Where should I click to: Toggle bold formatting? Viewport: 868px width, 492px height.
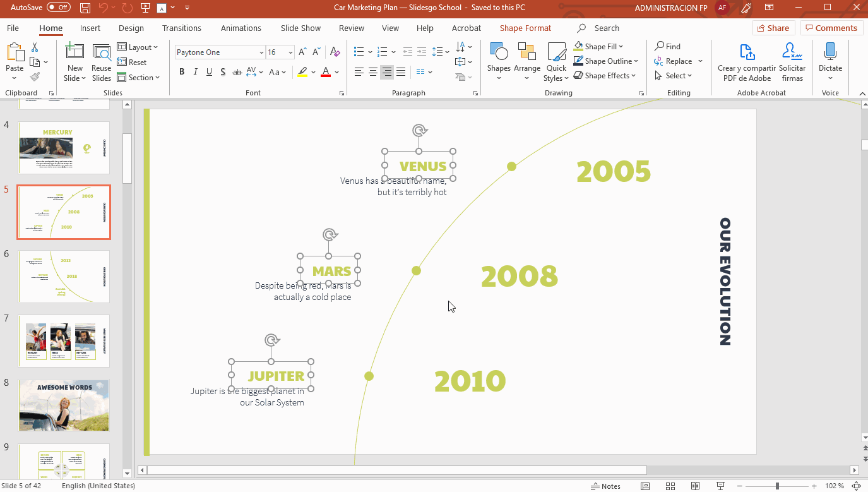[182, 72]
